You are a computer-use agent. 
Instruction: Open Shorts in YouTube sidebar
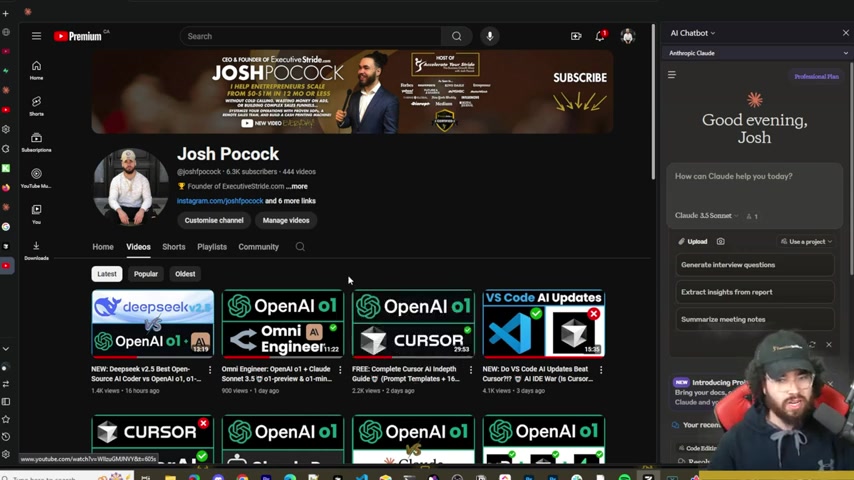click(36, 106)
